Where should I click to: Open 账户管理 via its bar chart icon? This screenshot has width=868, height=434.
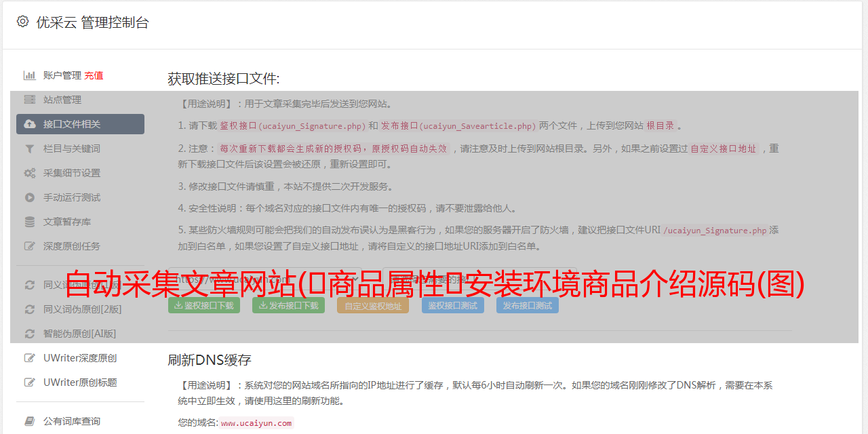point(29,75)
